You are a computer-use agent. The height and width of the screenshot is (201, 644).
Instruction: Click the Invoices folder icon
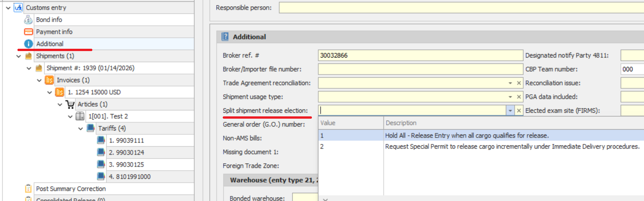[x=49, y=80]
